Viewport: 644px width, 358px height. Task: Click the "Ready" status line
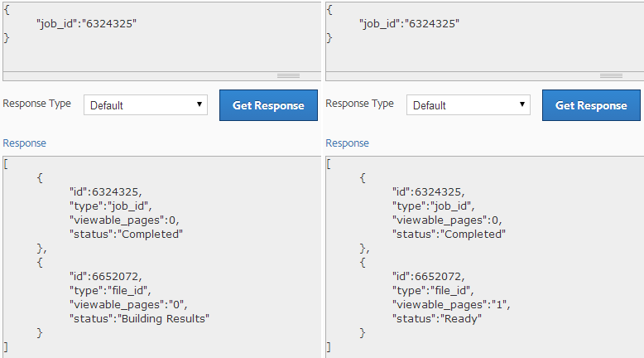coord(436,318)
